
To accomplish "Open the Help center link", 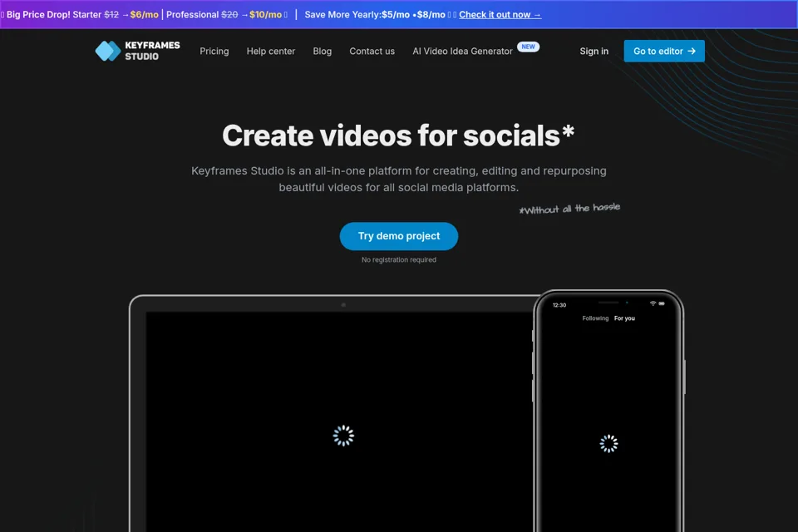I will [271, 51].
